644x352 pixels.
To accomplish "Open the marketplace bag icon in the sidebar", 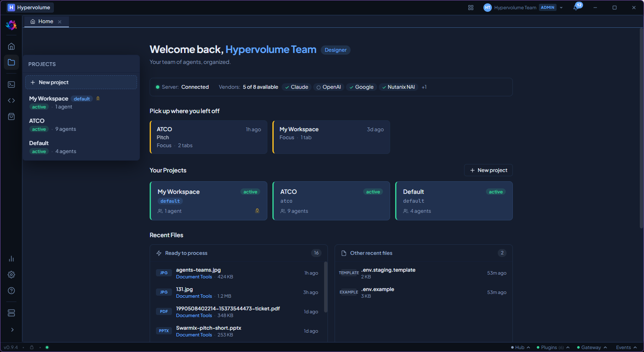I will [x=11, y=116].
